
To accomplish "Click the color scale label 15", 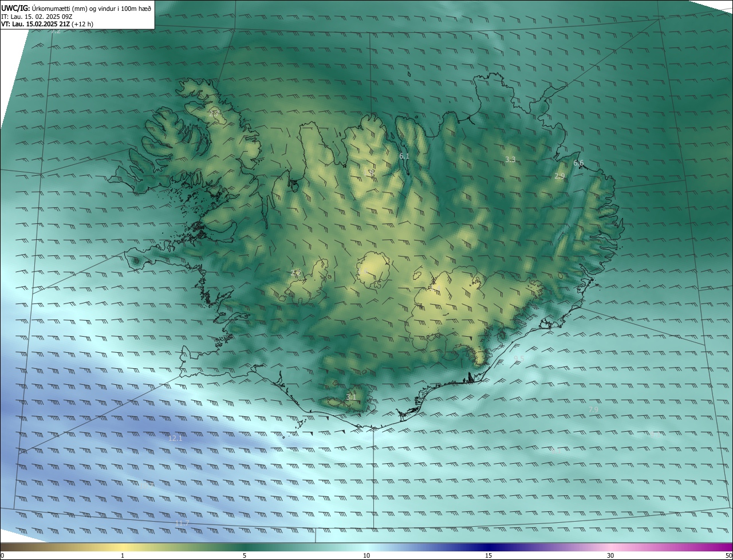I will [488, 555].
